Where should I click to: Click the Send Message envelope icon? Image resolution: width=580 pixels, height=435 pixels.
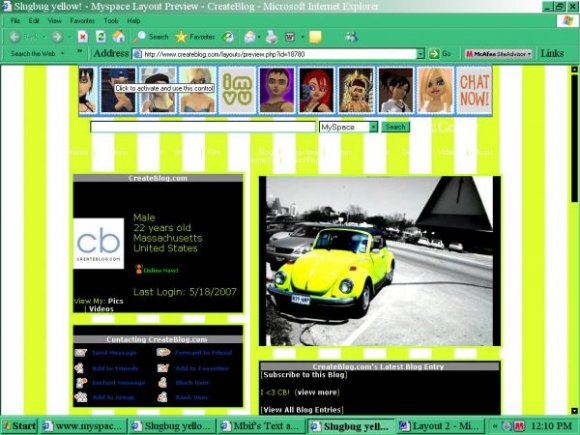81,353
